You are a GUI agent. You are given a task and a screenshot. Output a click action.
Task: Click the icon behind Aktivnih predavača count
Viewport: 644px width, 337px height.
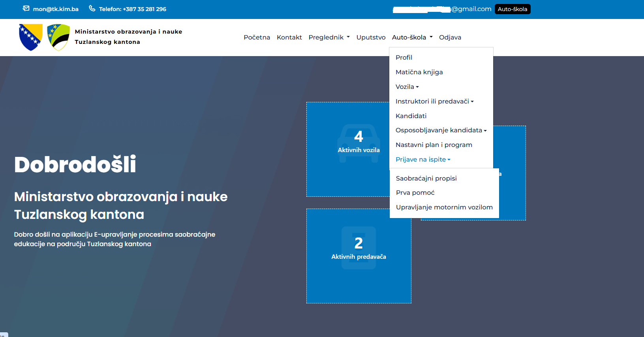coord(359,248)
